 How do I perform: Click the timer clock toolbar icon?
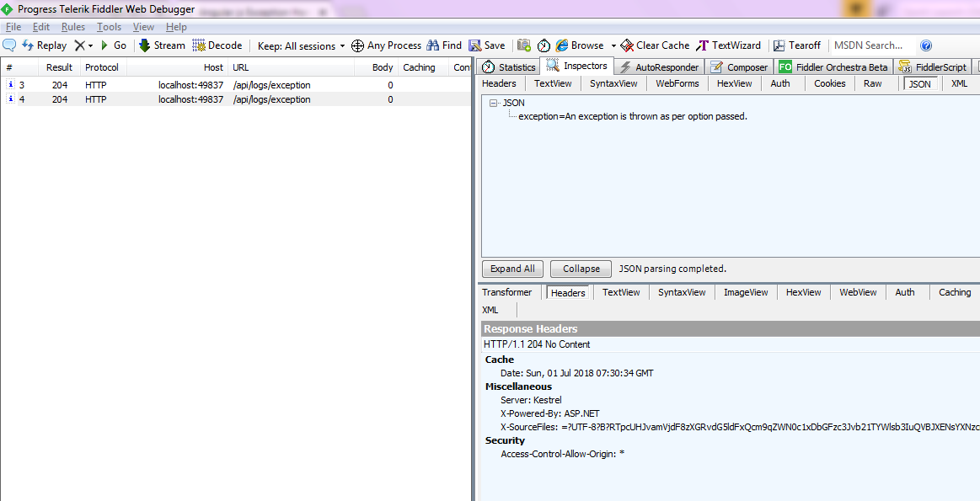point(544,45)
